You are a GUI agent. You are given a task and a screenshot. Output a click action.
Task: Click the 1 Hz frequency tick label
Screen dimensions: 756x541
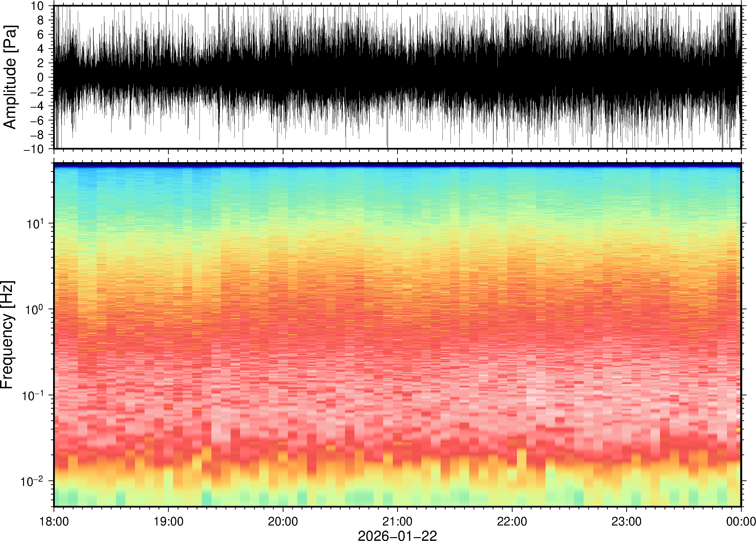tap(35, 310)
